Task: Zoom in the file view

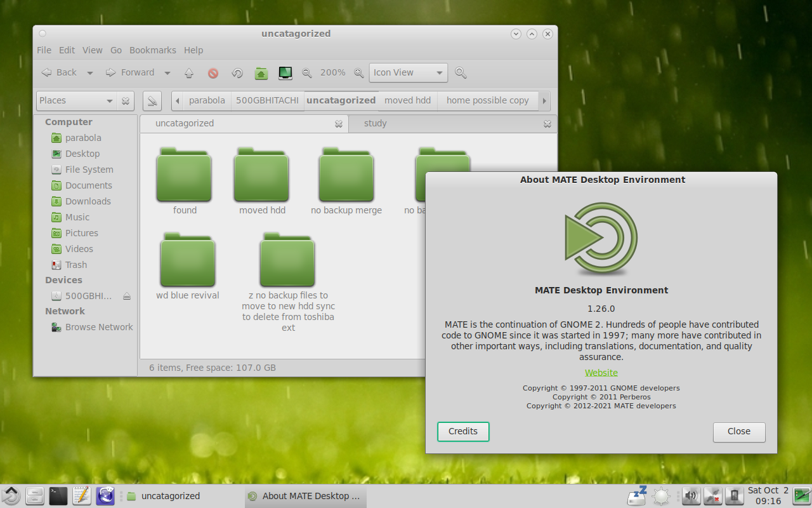Action: pos(359,73)
